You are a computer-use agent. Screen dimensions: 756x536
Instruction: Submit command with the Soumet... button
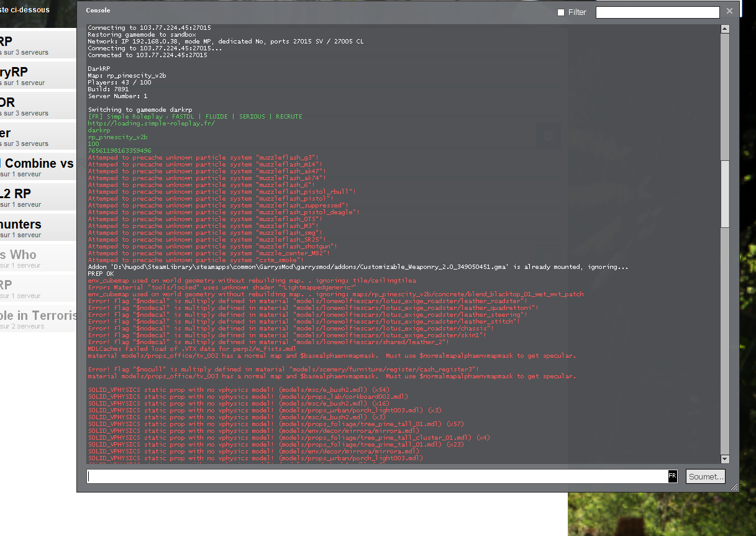(706, 476)
